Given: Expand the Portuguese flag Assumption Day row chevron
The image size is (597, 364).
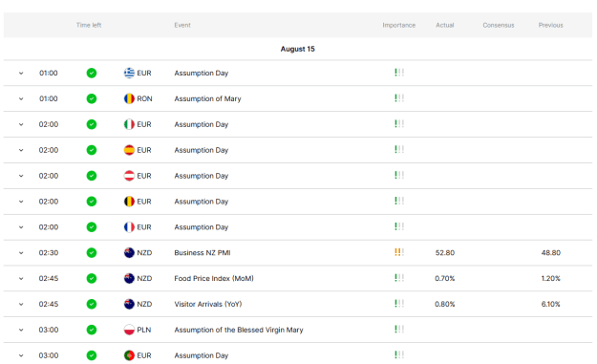Looking at the screenshot, I should (x=21, y=355).
